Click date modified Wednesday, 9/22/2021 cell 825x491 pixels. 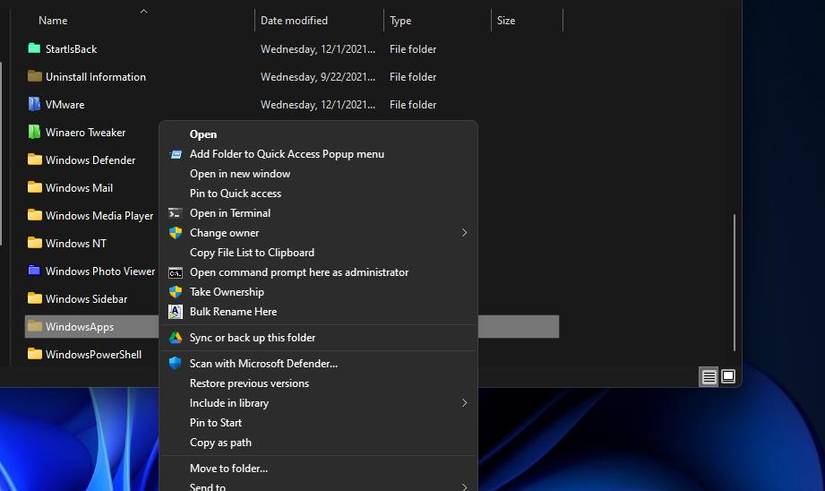(318, 77)
